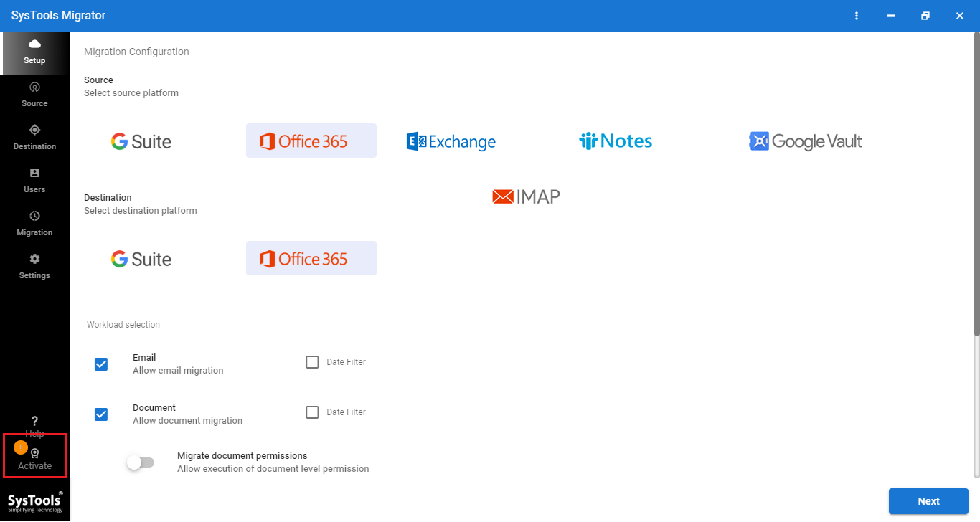Open the Help item in sidebar
This screenshot has height=522, width=980.
pyautogui.click(x=34, y=426)
